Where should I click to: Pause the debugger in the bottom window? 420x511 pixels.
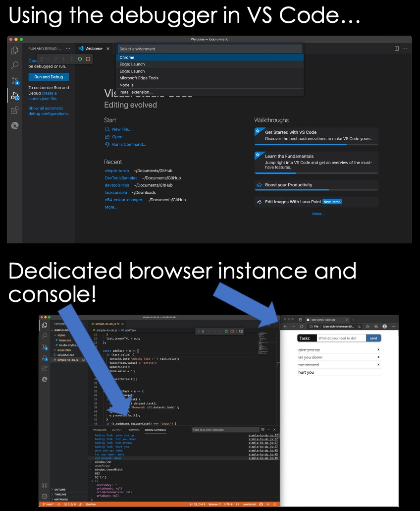pyautogui.click(x=203, y=331)
